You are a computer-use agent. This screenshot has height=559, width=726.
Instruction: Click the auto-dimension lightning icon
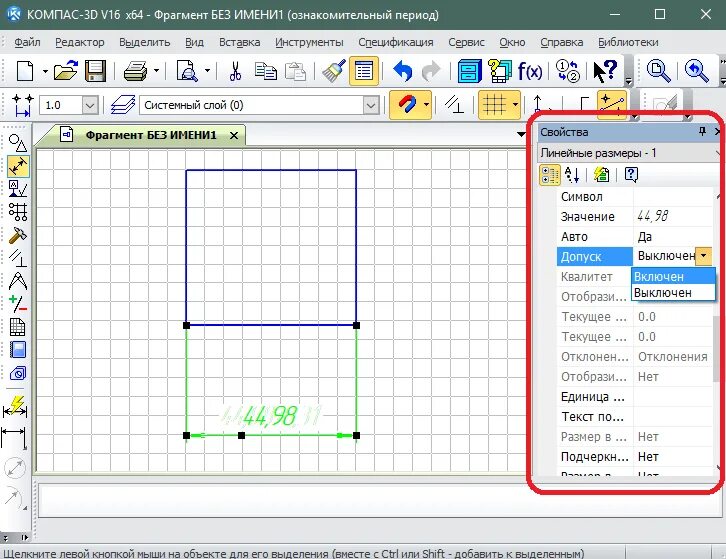coord(15,406)
